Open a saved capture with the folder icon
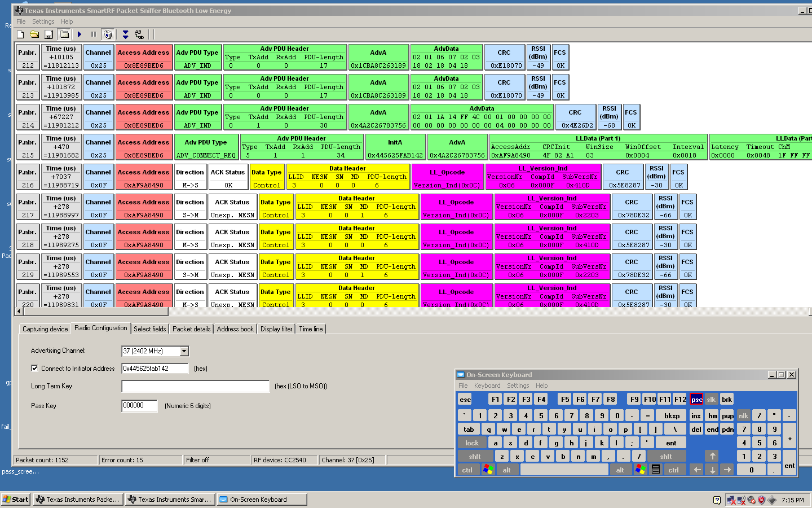The width and height of the screenshot is (812, 508). (x=34, y=34)
